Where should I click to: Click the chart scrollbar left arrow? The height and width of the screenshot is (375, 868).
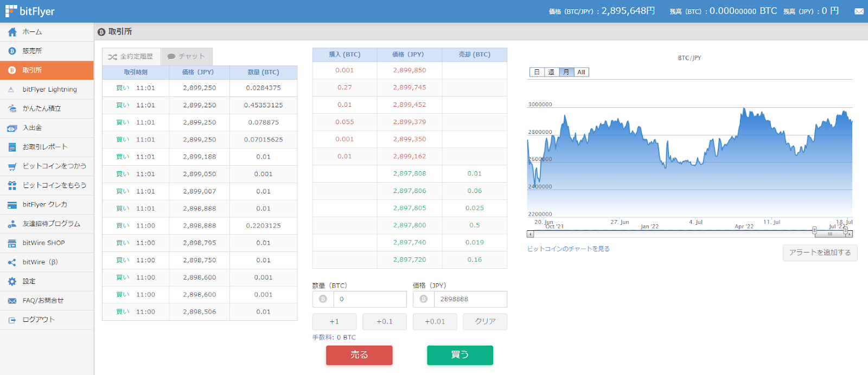point(531,234)
